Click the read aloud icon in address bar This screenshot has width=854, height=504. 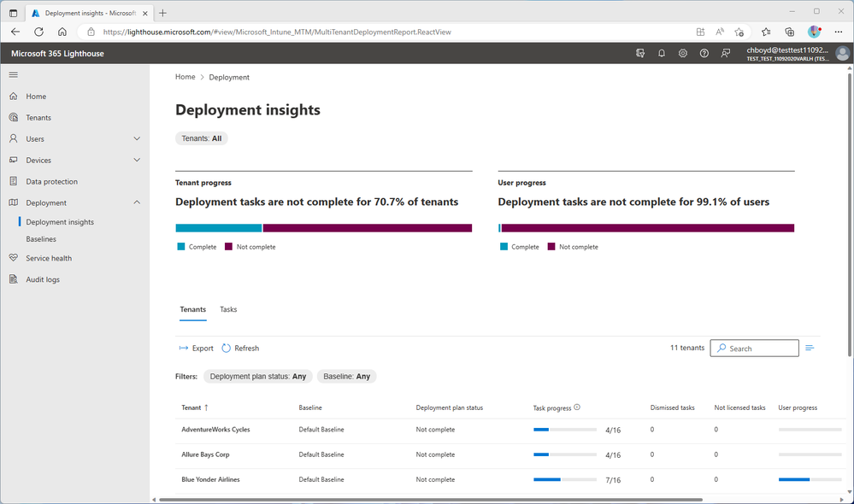(720, 32)
